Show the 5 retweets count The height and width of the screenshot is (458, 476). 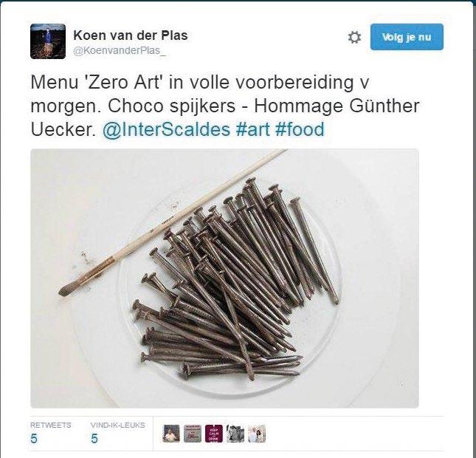pos(34,439)
